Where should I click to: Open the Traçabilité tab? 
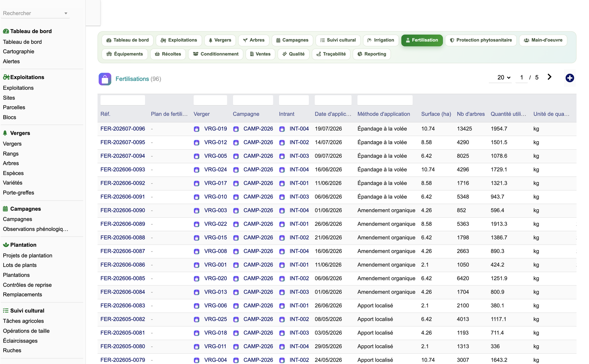[x=331, y=54]
